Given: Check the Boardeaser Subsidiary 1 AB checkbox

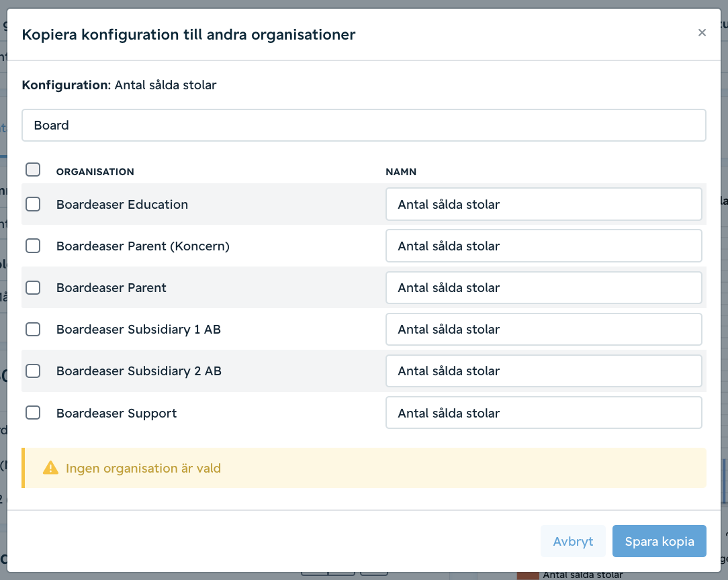Looking at the screenshot, I should pos(33,330).
